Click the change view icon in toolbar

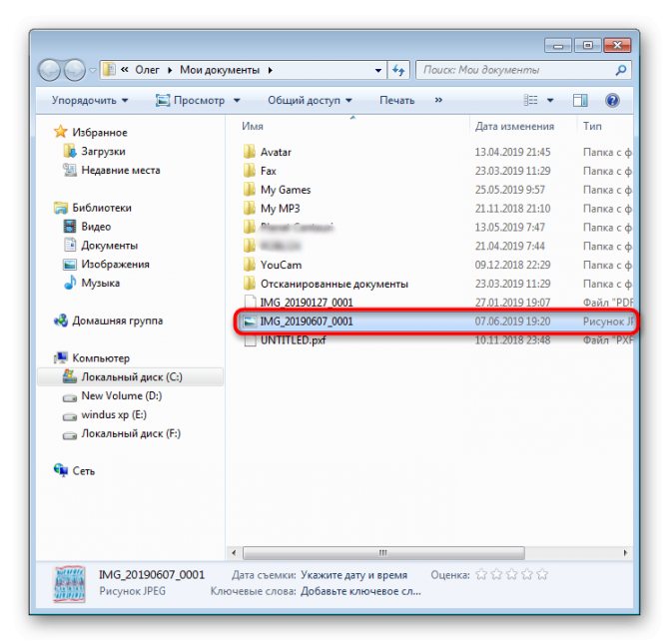(x=531, y=101)
